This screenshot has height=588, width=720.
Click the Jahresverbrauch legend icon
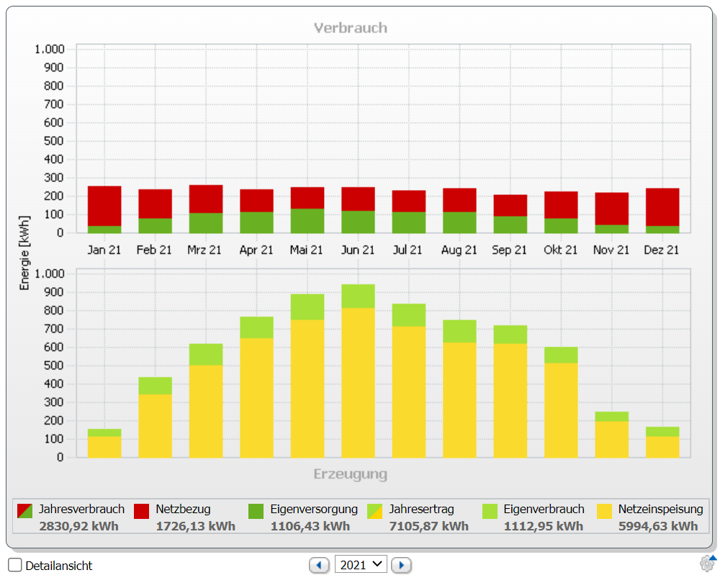[x=24, y=511]
